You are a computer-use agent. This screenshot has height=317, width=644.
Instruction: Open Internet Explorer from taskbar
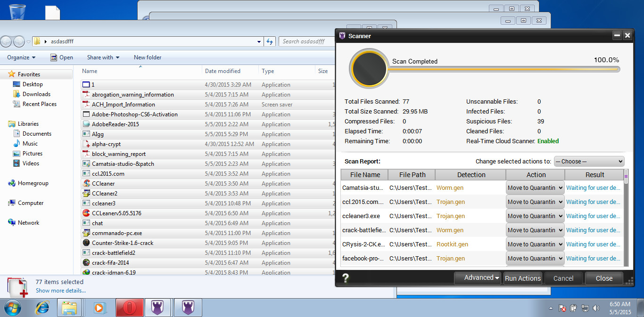(x=42, y=308)
